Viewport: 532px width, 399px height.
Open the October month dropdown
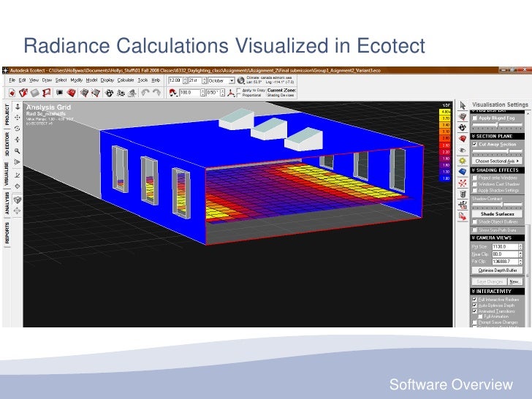pyautogui.click(x=232, y=80)
